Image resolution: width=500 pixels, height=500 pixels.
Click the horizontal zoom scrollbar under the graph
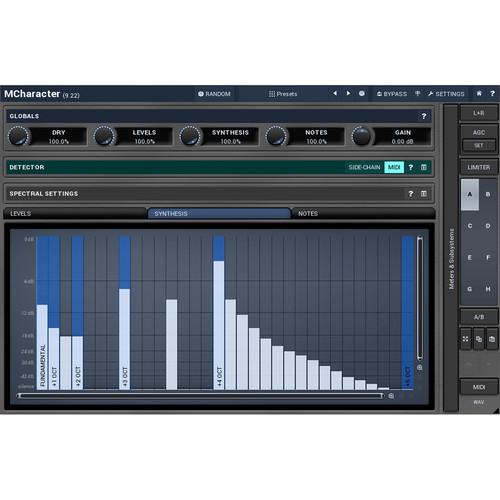201,396
